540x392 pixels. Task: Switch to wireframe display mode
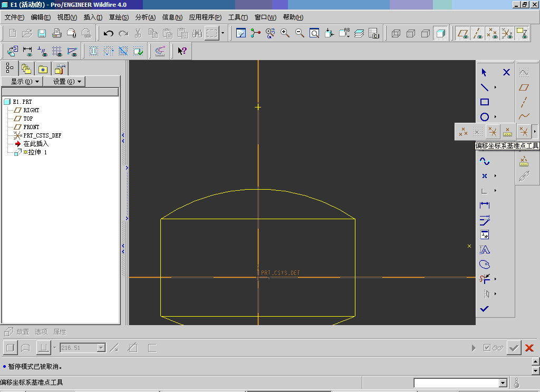click(396, 33)
